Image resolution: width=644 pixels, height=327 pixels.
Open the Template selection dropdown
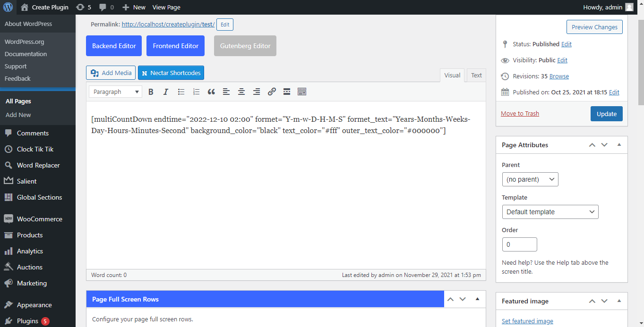coord(550,212)
